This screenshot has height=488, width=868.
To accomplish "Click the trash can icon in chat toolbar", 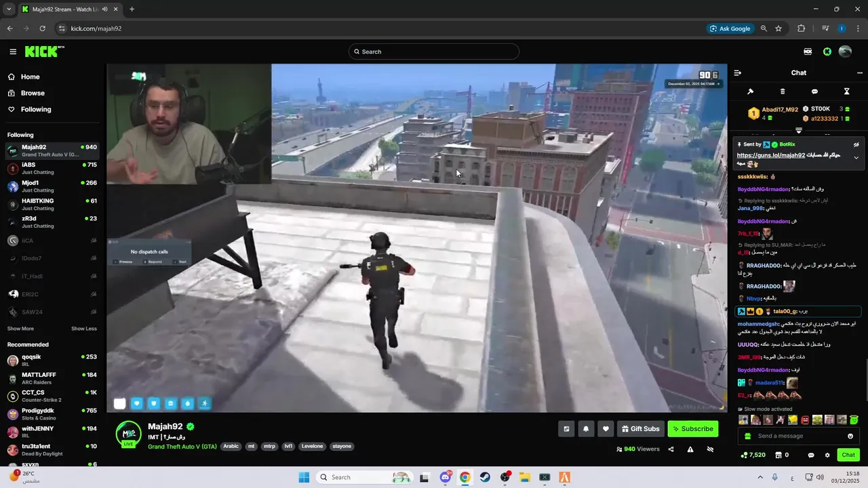I will coord(783,91).
